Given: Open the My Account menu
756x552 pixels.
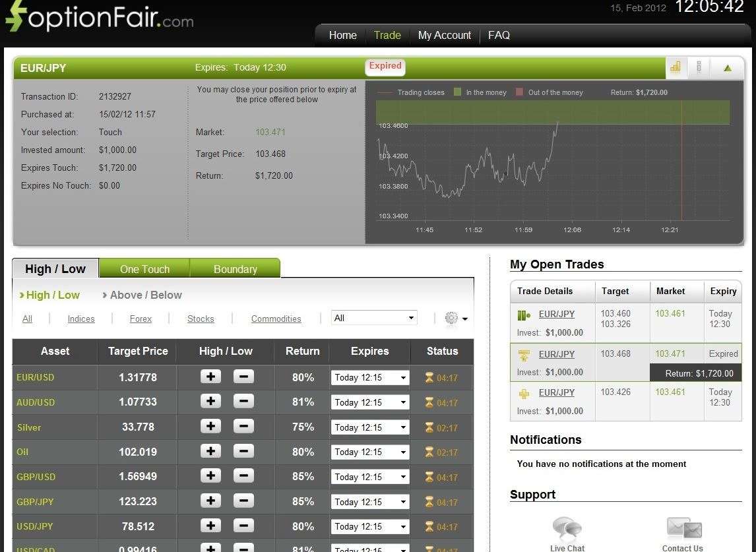Looking at the screenshot, I should [x=444, y=36].
